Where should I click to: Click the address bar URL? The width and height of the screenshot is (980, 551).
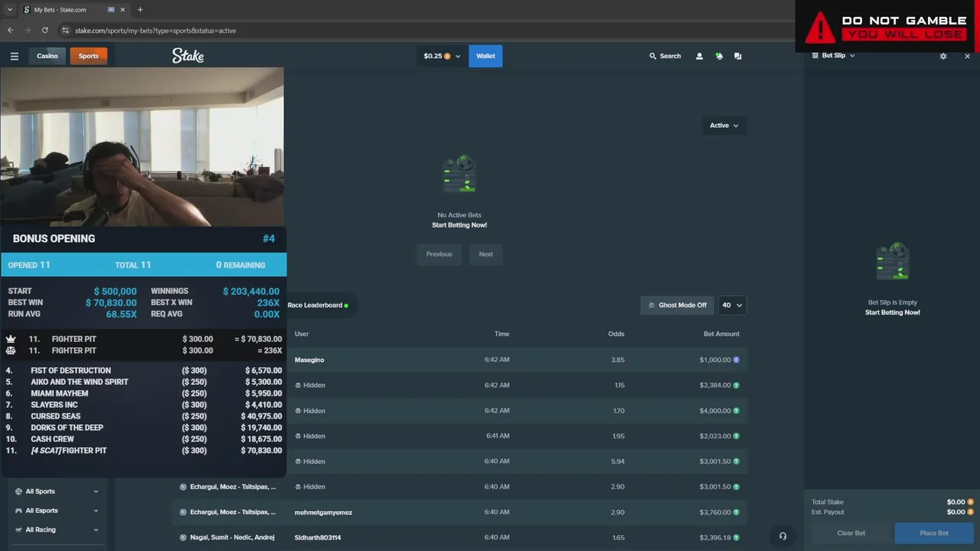155,31
